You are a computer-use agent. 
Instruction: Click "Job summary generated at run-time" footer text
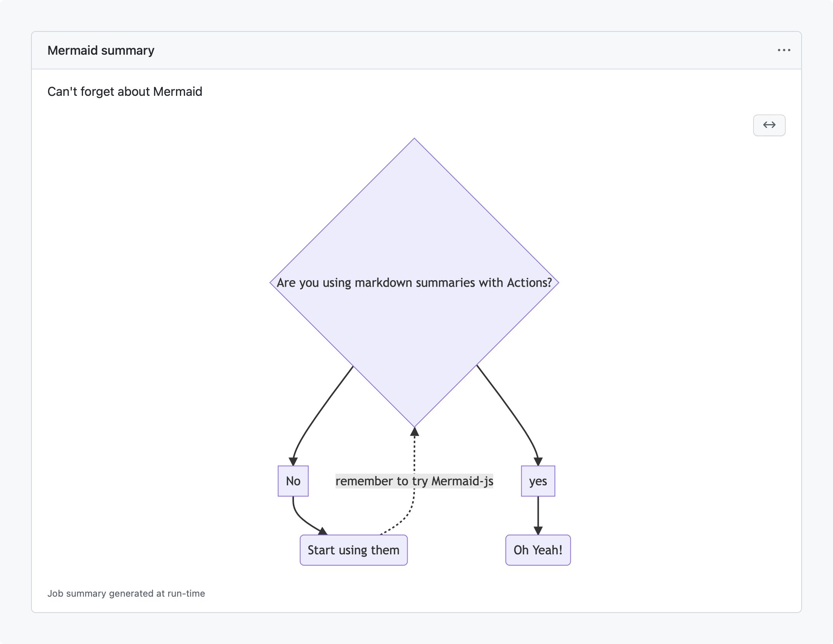tap(126, 594)
